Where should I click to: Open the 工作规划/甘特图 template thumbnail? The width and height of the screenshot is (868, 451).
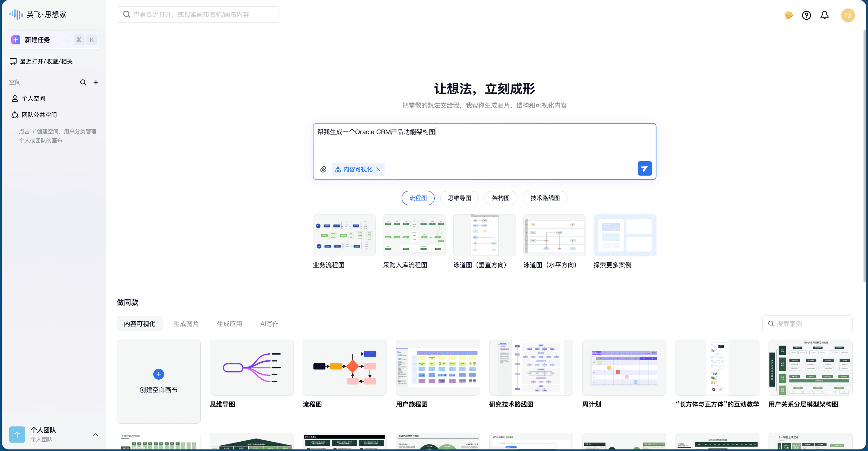coord(158,442)
